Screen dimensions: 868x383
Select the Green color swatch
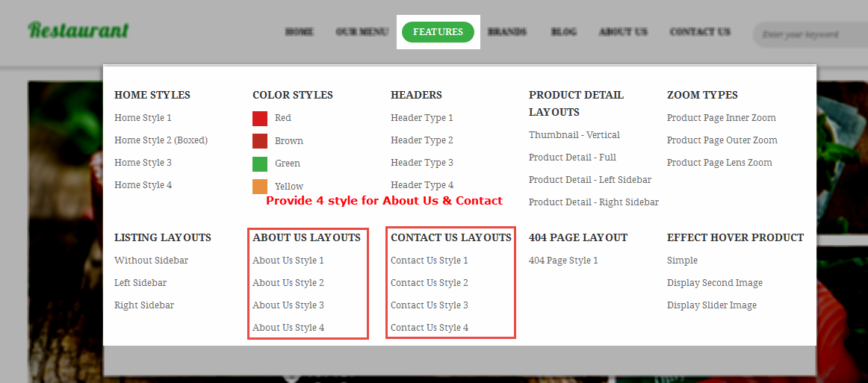click(x=260, y=164)
